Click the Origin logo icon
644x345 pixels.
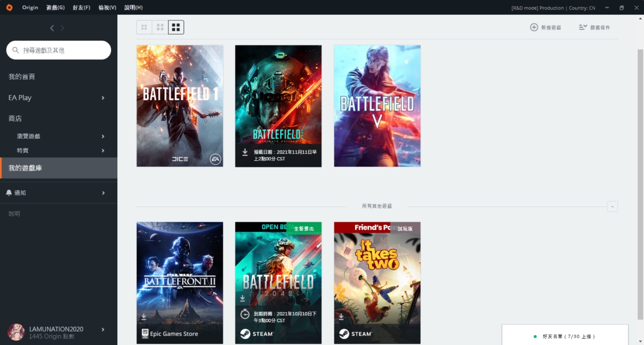click(x=9, y=7)
